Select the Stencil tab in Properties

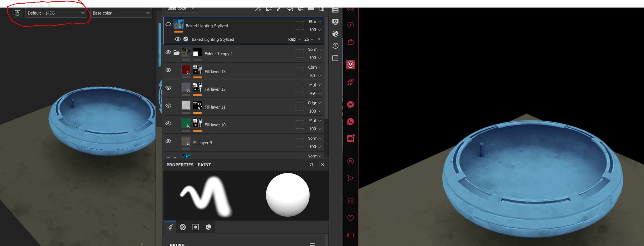196,227
